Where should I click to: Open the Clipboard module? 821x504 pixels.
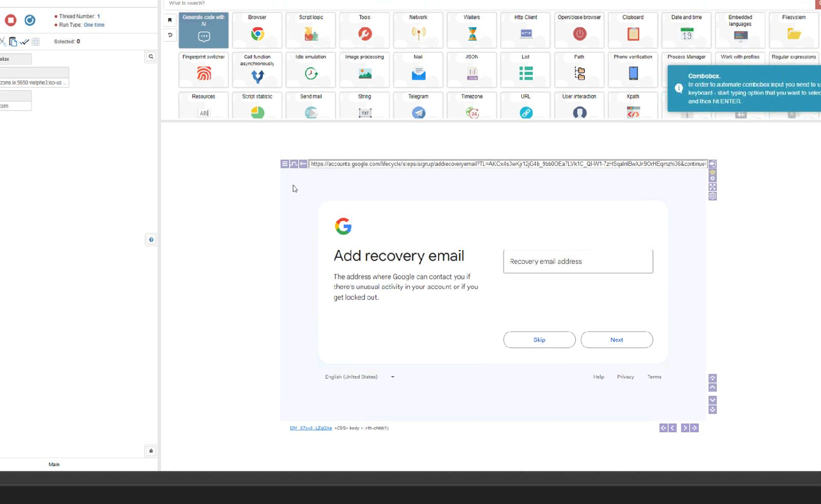pos(633,30)
